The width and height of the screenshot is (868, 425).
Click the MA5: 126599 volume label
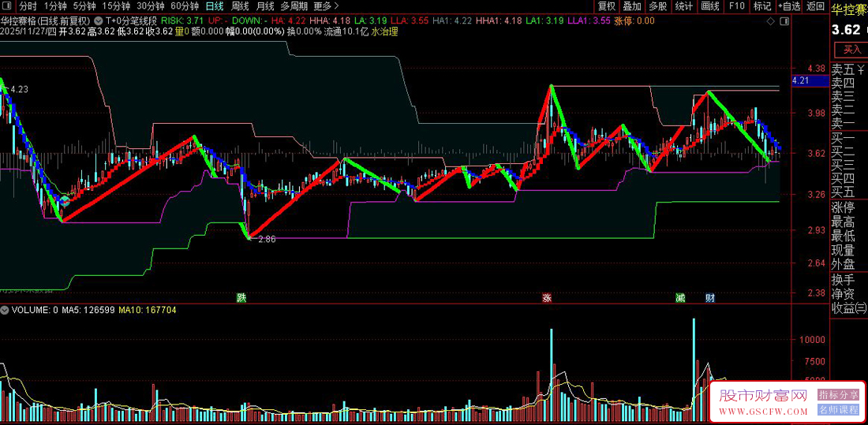(x=88, y=311)
